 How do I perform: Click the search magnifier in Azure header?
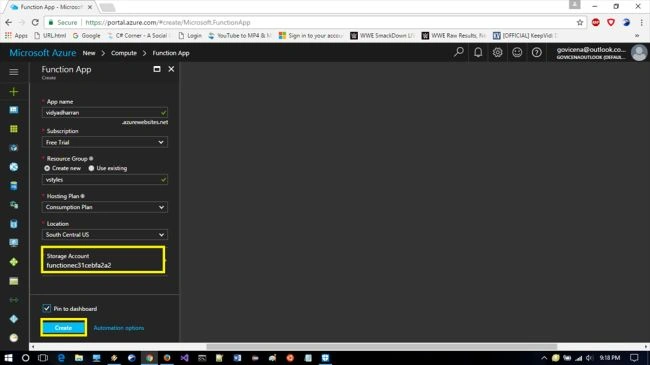[458, 52]
